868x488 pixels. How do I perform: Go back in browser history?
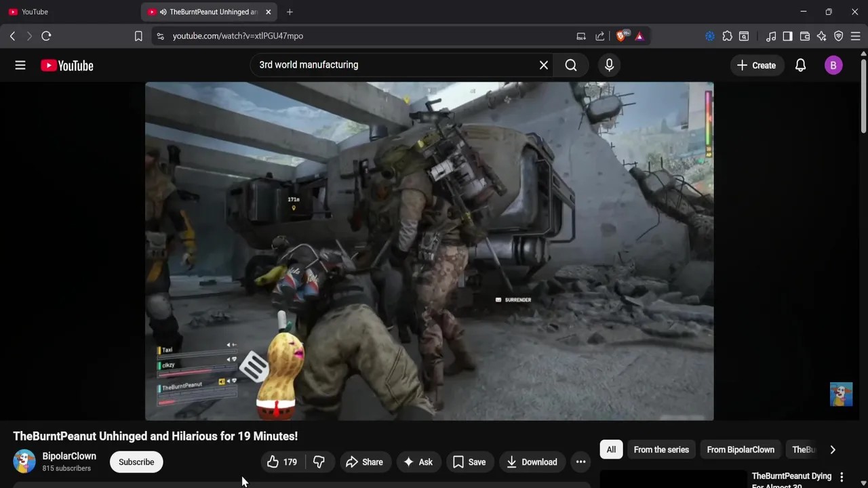(x=12, y=36)
